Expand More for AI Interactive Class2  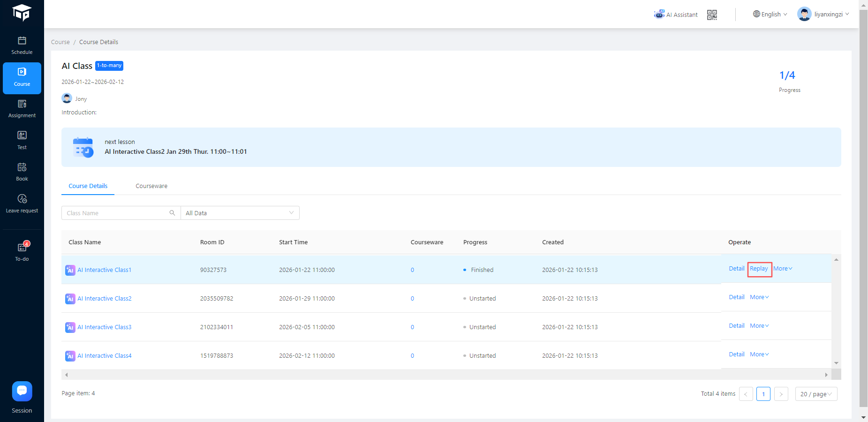pos(759,297)
